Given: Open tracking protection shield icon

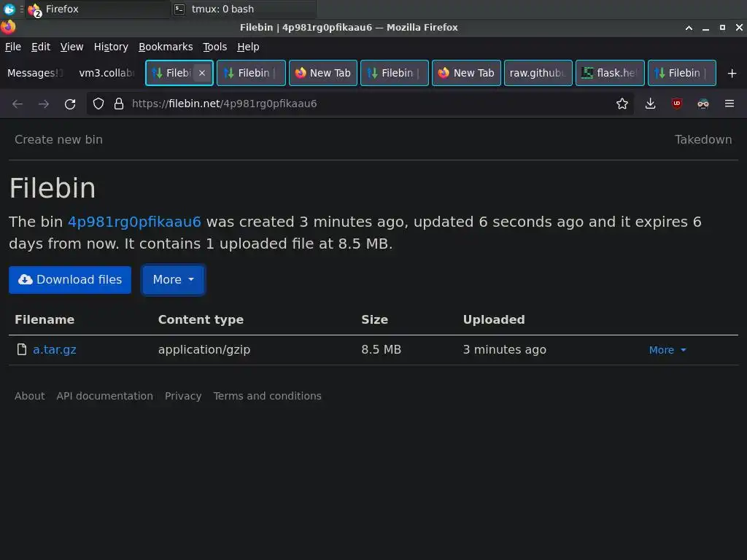Looking at the screenshot, I should (x=98, y=104).
